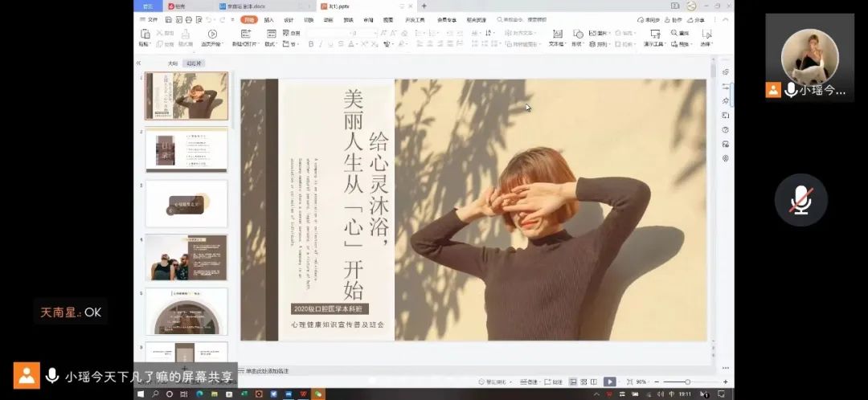Screen dimensions: 868x400
Task: Adjust the zoom slider in status bar
Action: 687,382
